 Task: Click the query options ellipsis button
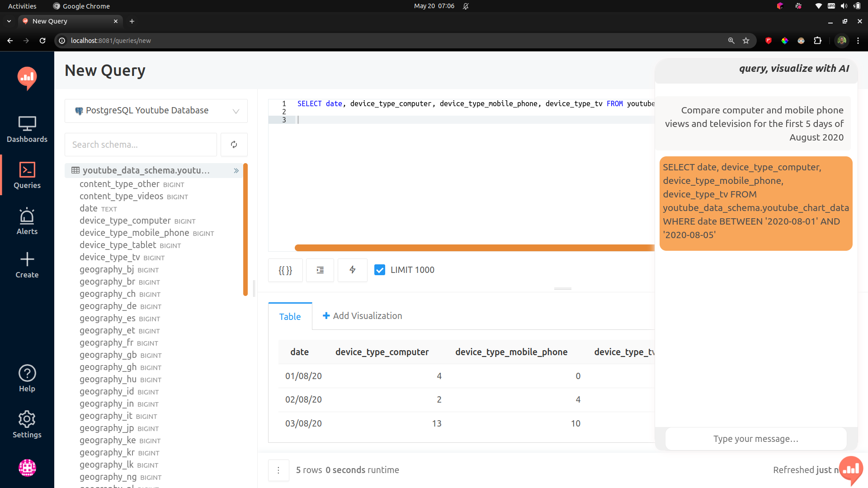(x=278, y=470)
